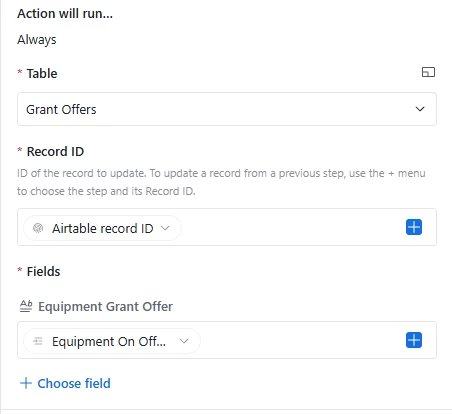Click the Fields section label
Image resolution: width=452 pixels, height=414 pixels.
[x=43, y=271]
